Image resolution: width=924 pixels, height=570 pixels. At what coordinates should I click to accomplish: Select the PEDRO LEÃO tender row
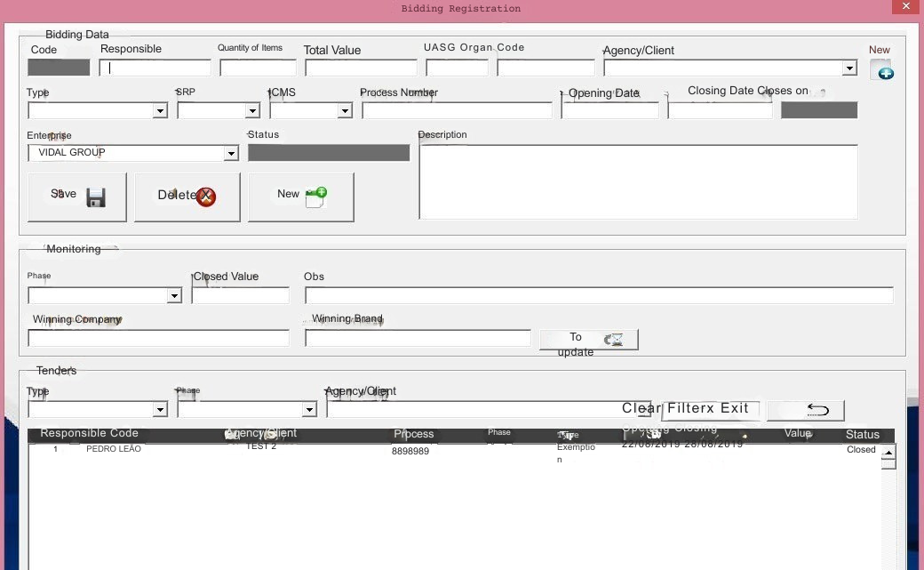pos(114,449)
